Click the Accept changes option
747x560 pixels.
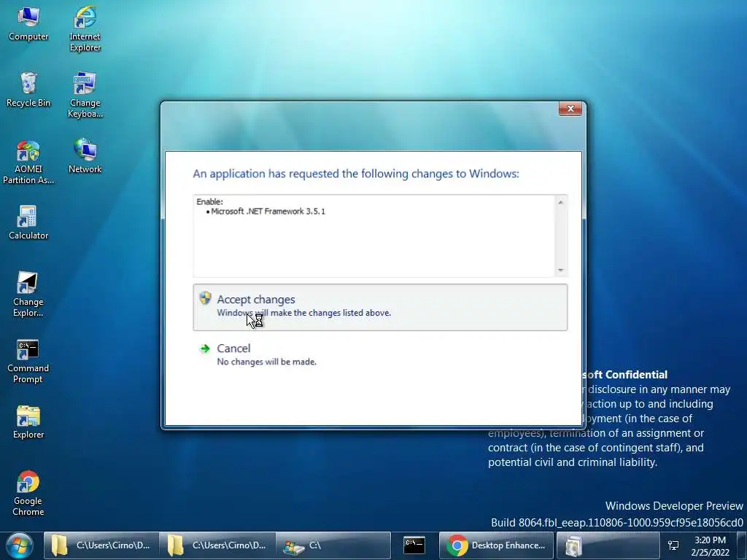click(380, 307)
